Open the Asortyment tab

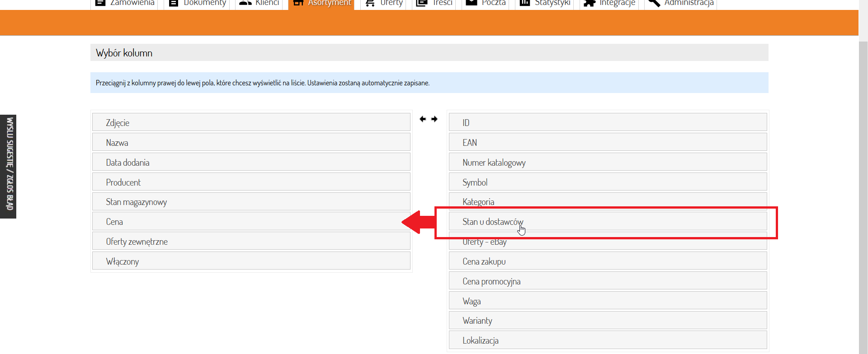tap(321, 3)
